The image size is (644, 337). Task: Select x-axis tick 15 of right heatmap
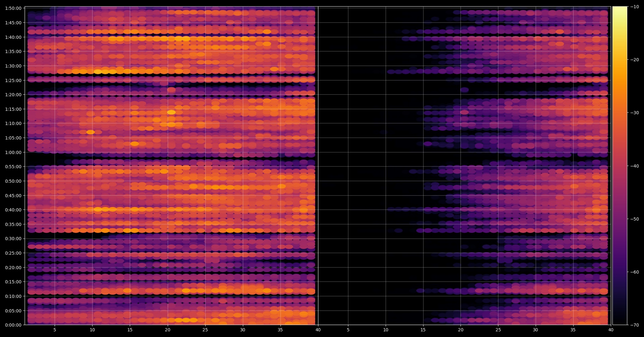coord(423,330)
